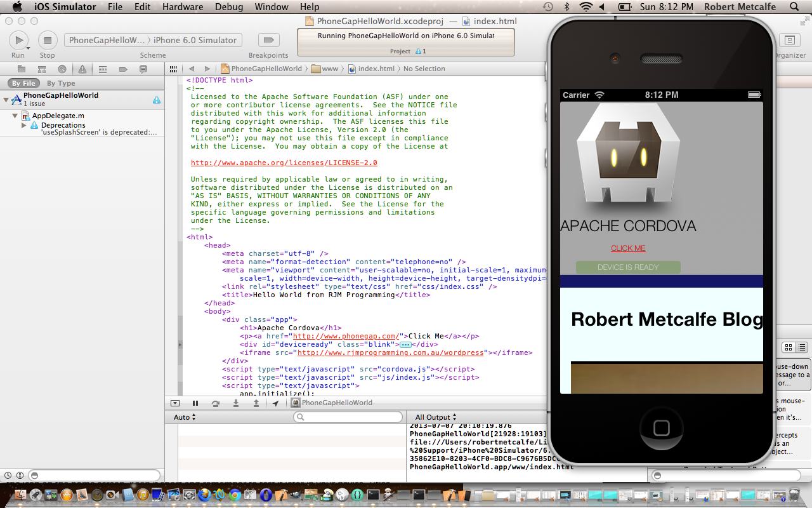Open the Search navigator
The width and height of the screenshot is (812, 508).
[62, 69]
